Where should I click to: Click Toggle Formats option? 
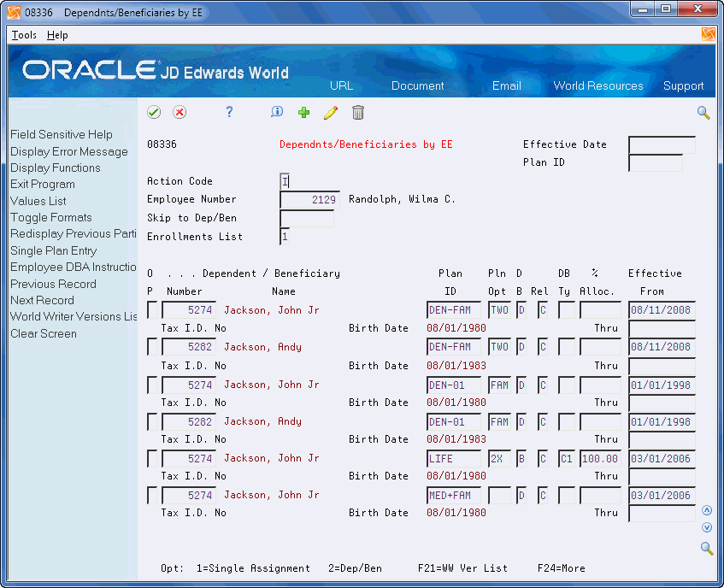[x=51, y=217]
